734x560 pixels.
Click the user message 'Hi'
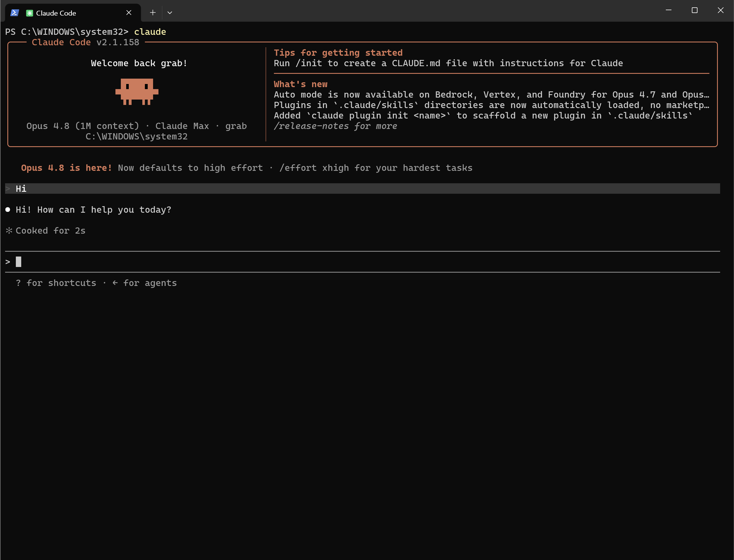[x=362, y=189]
